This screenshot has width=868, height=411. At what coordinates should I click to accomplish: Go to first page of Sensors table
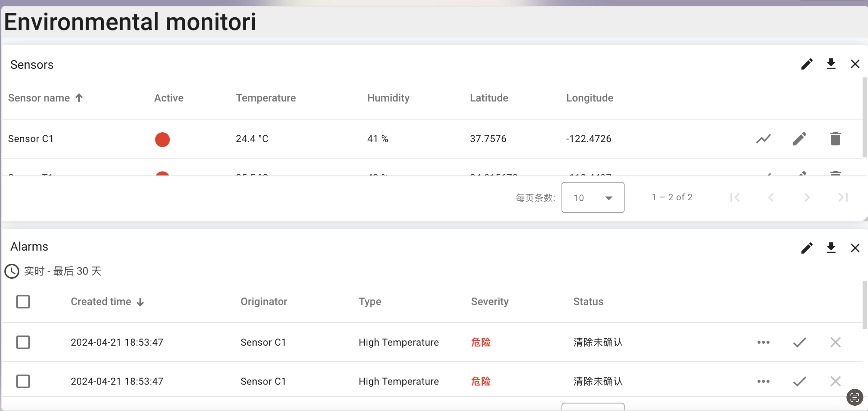(x=734, y=197)
